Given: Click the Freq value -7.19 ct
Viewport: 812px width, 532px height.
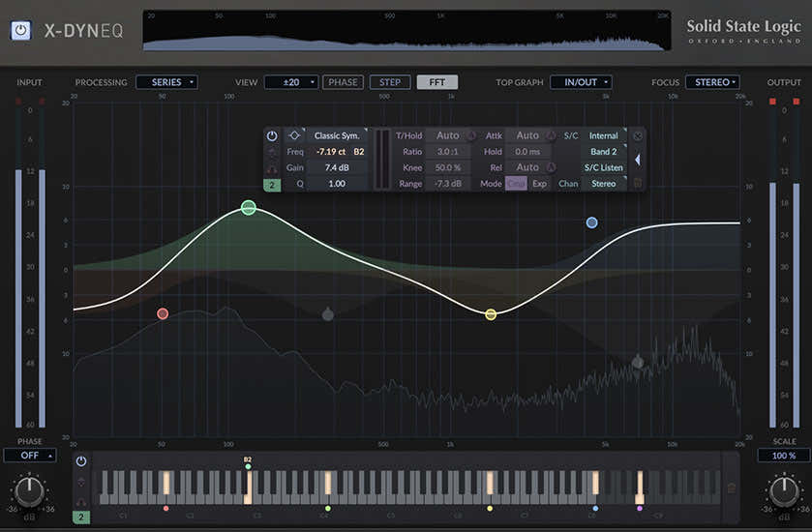Looking at the screenshot, I should pyautogui.click(x=331, y=152).
